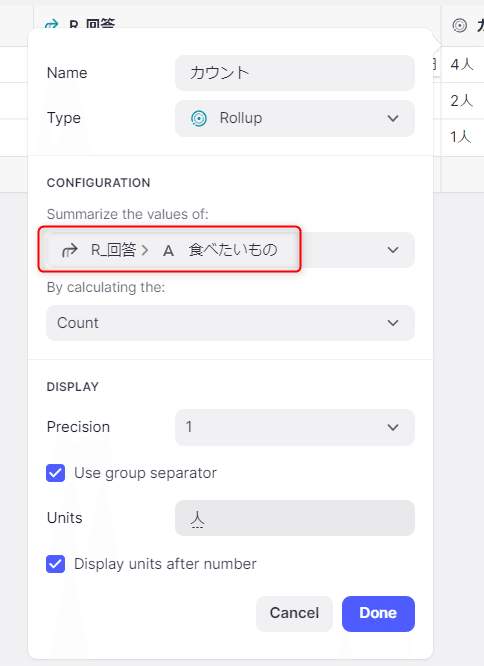Open the Summarize values dropdown R_回答 > 食べたいもの
The image size is (484, 666).
pos(231,250)
